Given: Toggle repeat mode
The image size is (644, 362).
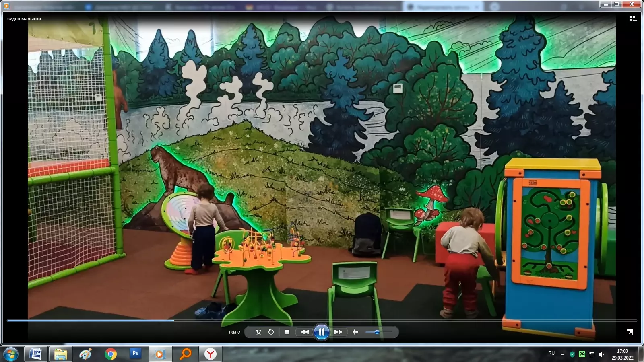Looking at the screenshot, I should click(x=271, y=332).
